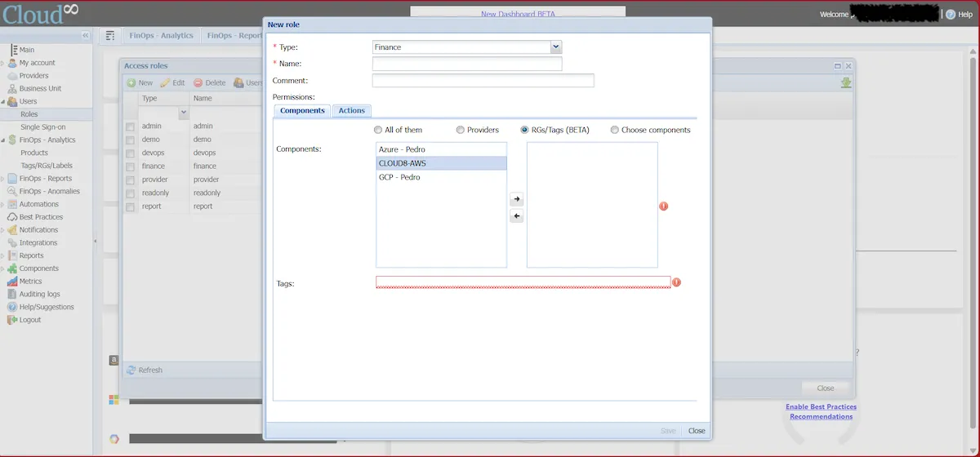This screenshot has width=980, height=457.
Task: Select the Choose components radio button
Action: coord(614,130)
